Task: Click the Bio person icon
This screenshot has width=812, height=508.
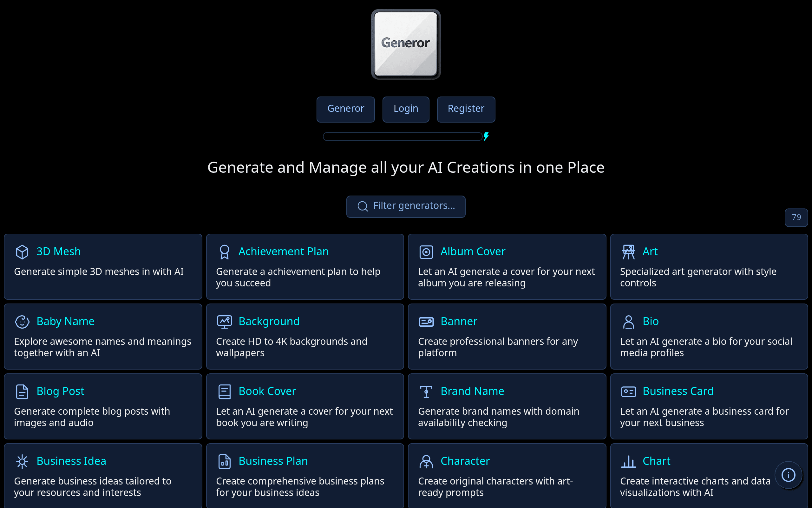Action: tap(628, 322)
